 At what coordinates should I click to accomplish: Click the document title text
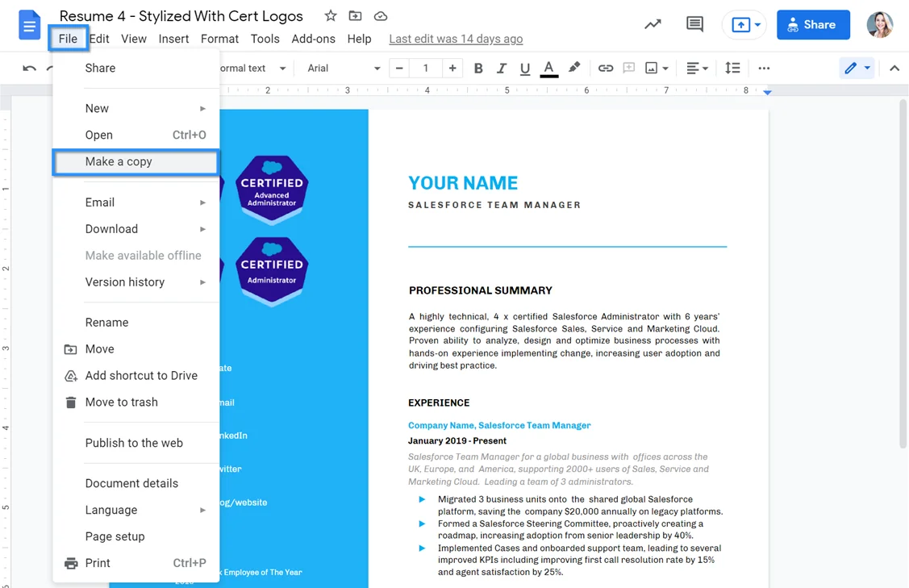(x=181, y=15)
